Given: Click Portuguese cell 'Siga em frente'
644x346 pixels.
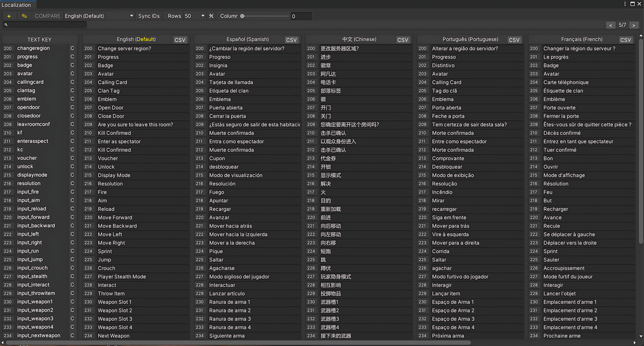Looking at the screenshot, I should 477,218.
